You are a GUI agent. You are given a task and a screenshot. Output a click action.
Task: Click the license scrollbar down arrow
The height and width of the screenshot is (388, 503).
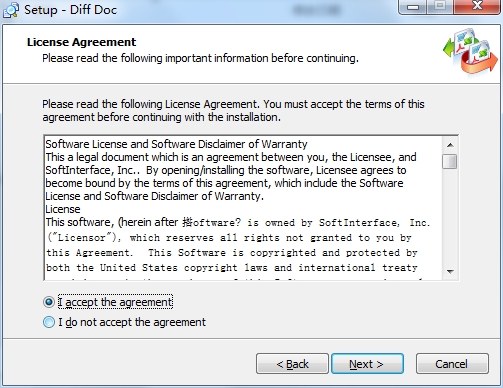(x=450, y=272)
